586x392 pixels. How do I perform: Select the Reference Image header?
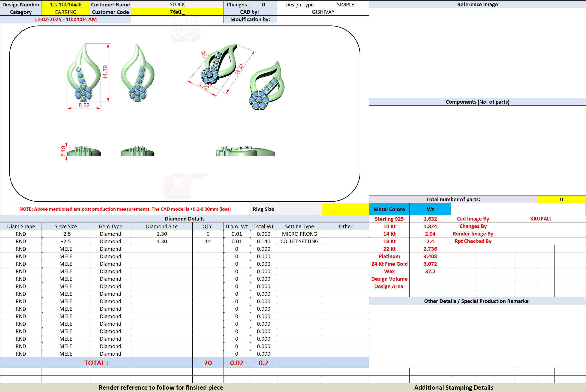click(477, 4)
